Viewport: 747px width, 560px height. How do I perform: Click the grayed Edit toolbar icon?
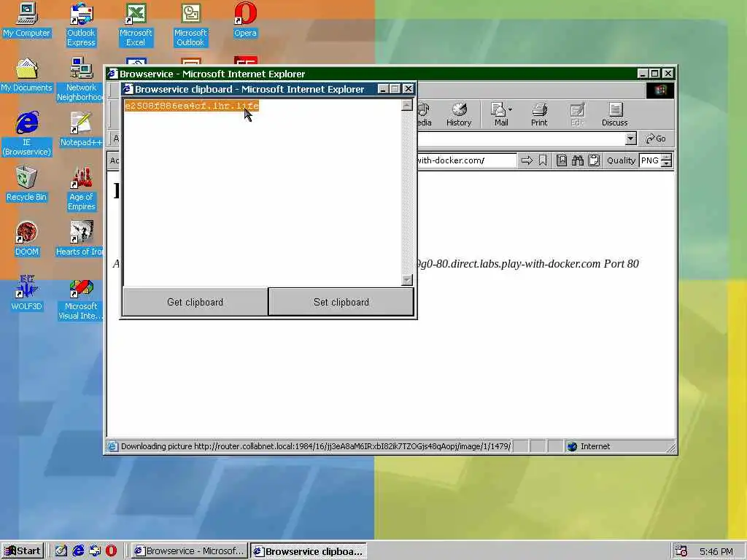(x=577, y=114)
